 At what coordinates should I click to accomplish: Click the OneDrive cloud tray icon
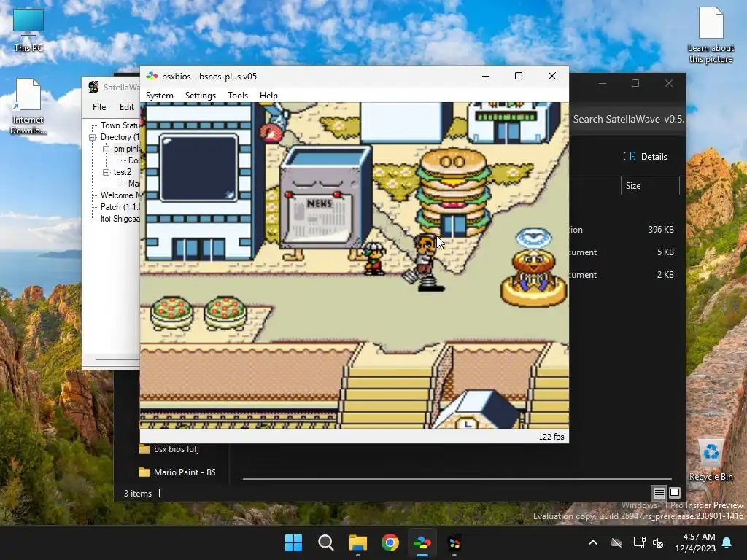tap(616, 542)
